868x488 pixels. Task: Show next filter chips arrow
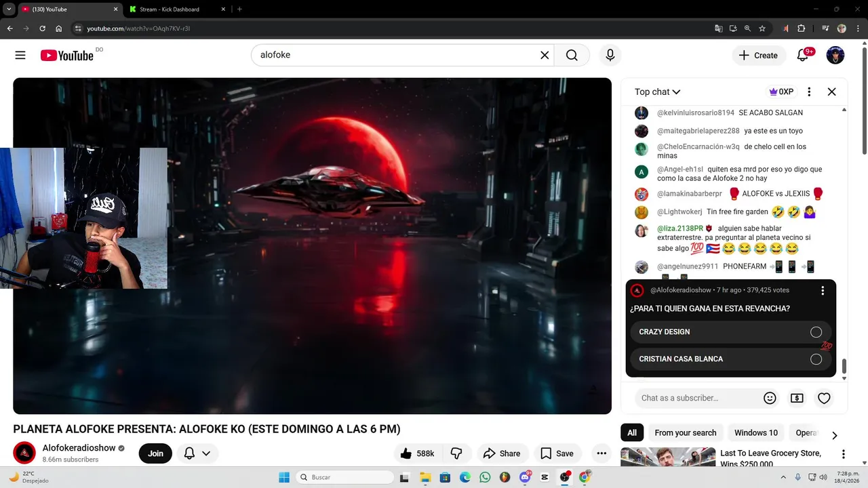835,435
